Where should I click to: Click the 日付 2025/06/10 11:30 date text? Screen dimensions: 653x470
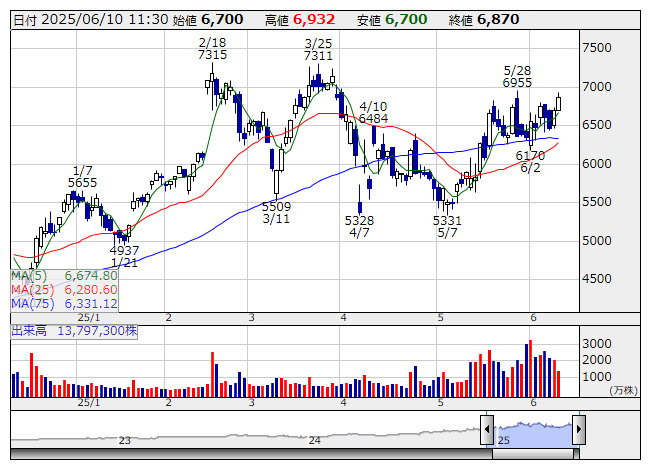tap(91, 20)
